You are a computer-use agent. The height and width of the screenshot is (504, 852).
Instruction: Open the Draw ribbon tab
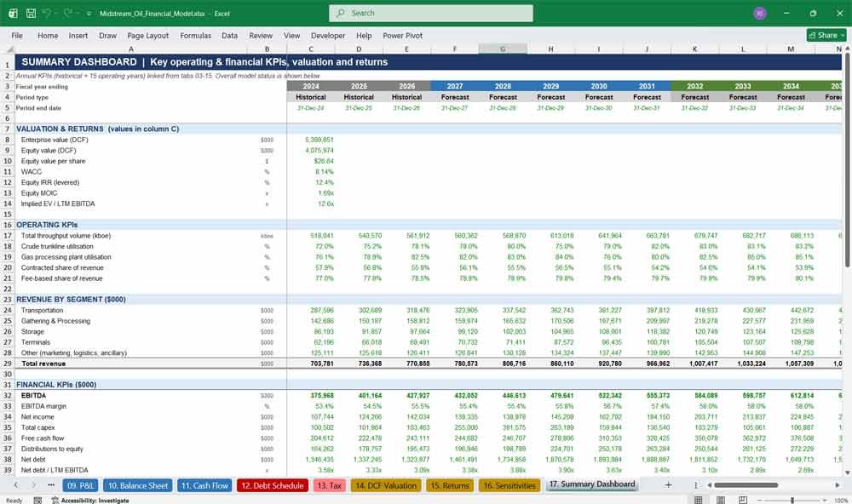pos(107,35)
